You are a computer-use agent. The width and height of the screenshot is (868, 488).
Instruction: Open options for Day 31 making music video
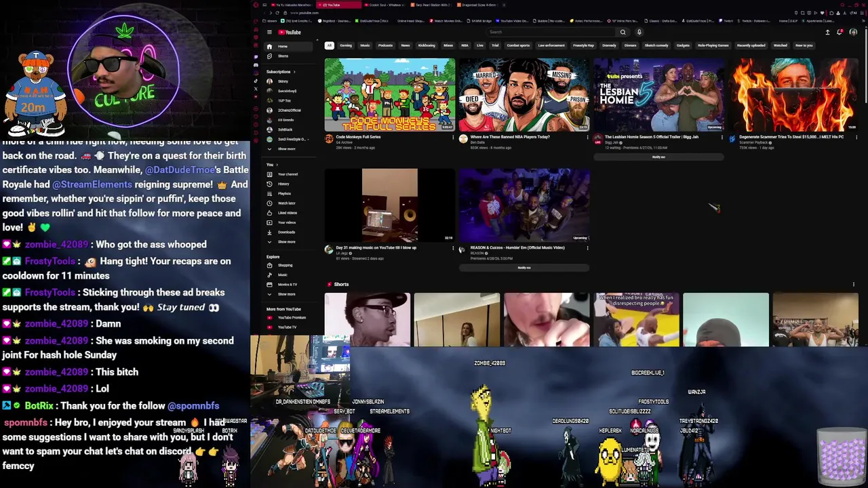click(453, 248)
